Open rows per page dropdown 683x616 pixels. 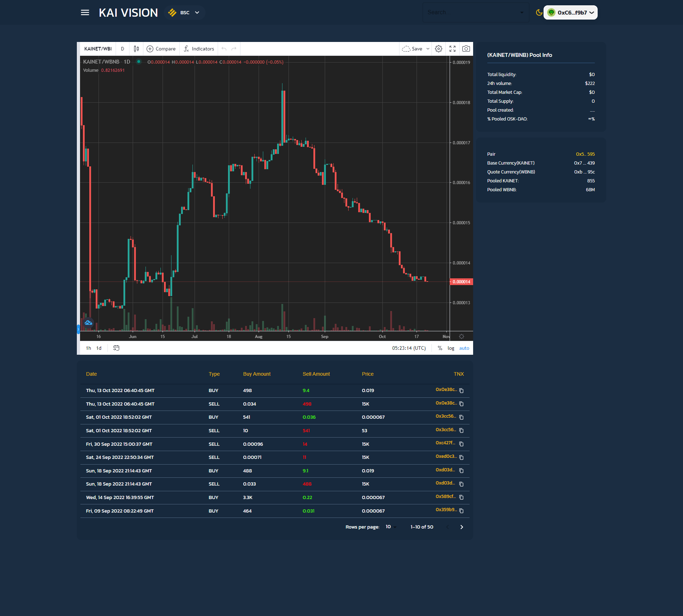(391, 527)
